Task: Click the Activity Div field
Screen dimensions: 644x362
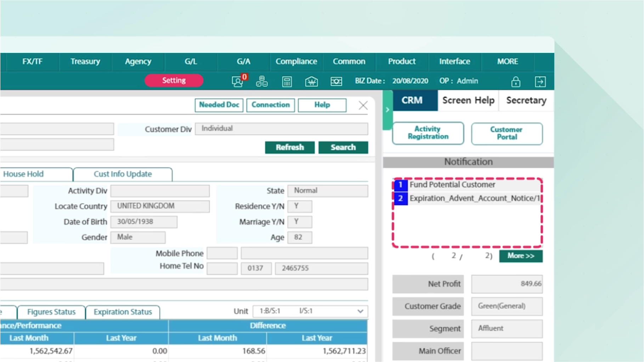Action: click(x=160, y=191)
